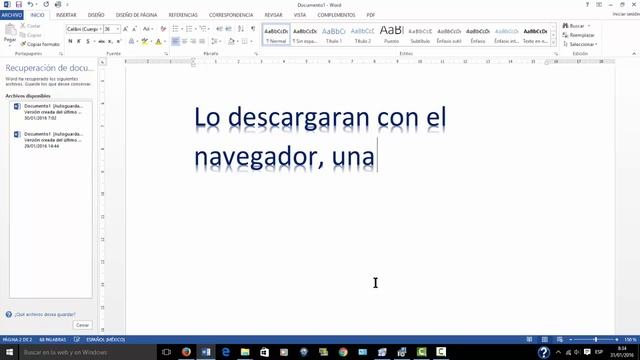Click Copiar in the clipboard group
Screen dimensions: 640x360
(31, 35)
